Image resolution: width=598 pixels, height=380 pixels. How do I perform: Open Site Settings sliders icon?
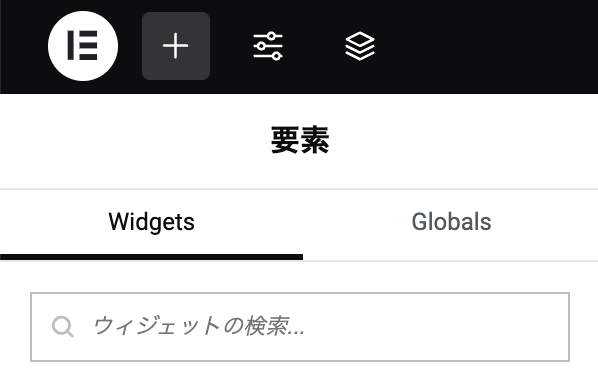pos(268,46)
